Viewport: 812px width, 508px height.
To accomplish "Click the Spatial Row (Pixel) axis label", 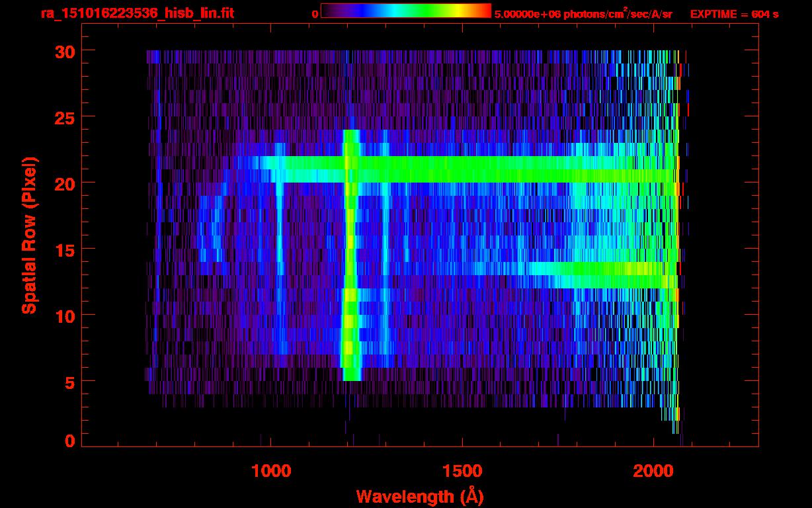I will [x=29, y=235].
